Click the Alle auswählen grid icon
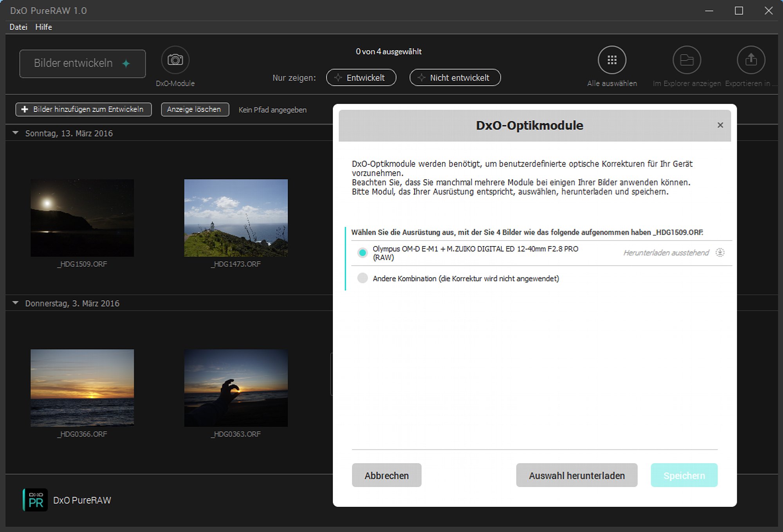 pyautogui.click(x=612, y=60)
